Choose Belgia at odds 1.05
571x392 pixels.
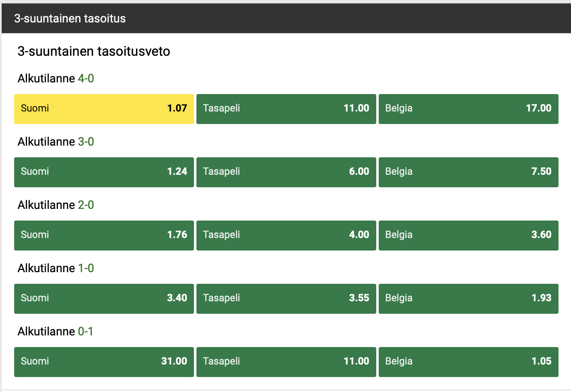point(469,362)
